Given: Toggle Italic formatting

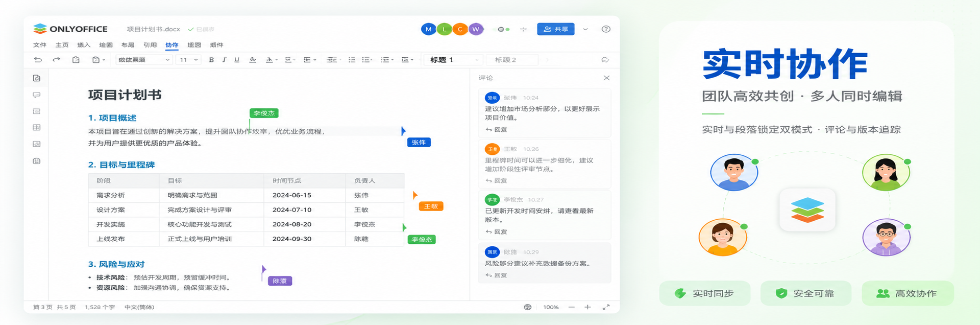Looking at the screenshot, I should (x=224, y=60).
